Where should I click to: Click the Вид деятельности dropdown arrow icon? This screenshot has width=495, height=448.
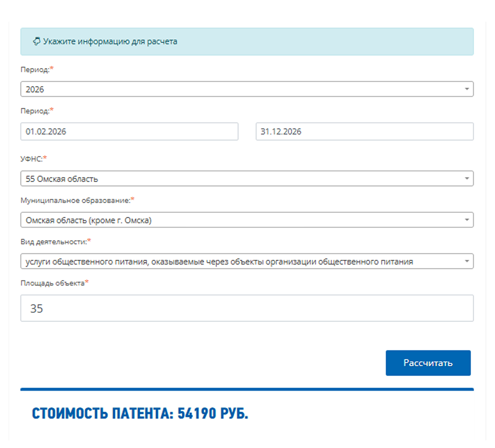467,261
